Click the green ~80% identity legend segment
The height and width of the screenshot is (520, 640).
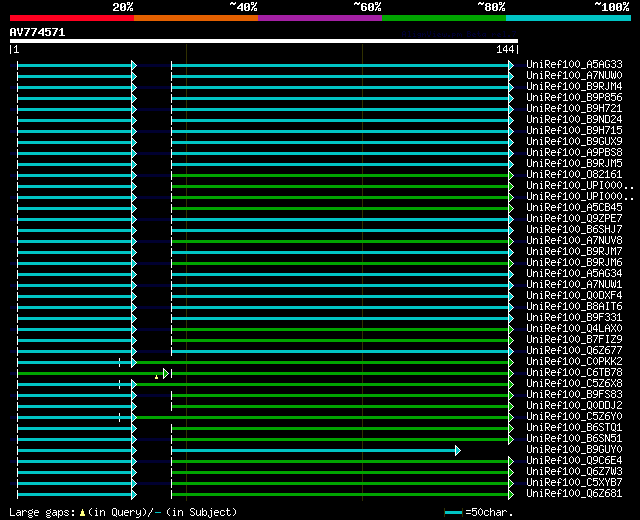click(x=444, y=18)
